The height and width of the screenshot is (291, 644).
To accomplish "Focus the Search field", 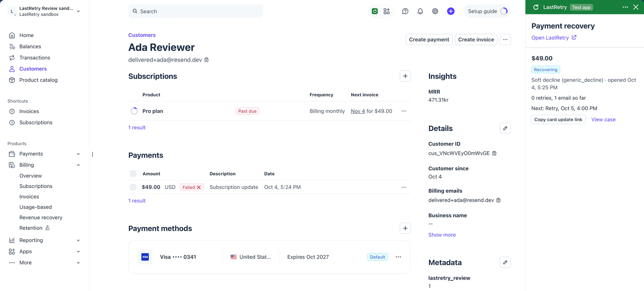I will pyautogui.click(x=195, y=11).
